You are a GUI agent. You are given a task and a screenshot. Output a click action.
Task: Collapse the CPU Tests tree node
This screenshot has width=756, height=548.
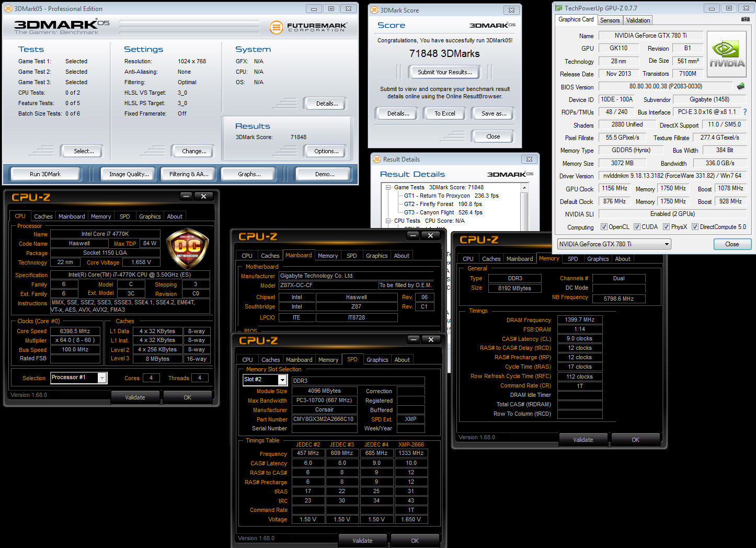click(388, 221)
